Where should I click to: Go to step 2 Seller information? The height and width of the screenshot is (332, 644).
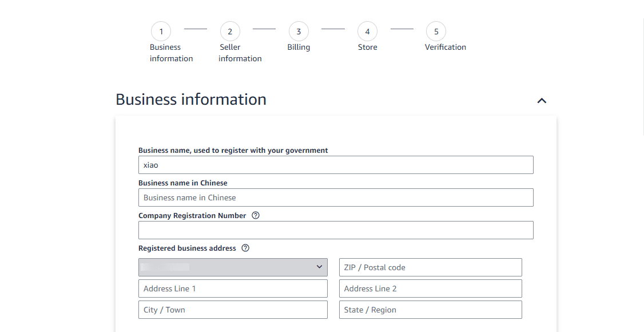(230, 31)
